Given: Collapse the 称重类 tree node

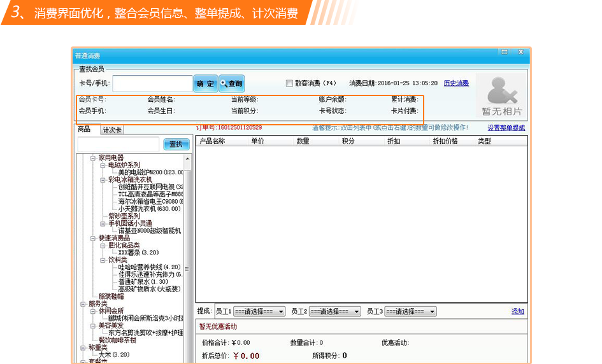Looking at the screenshot, I should coord(83,347).
